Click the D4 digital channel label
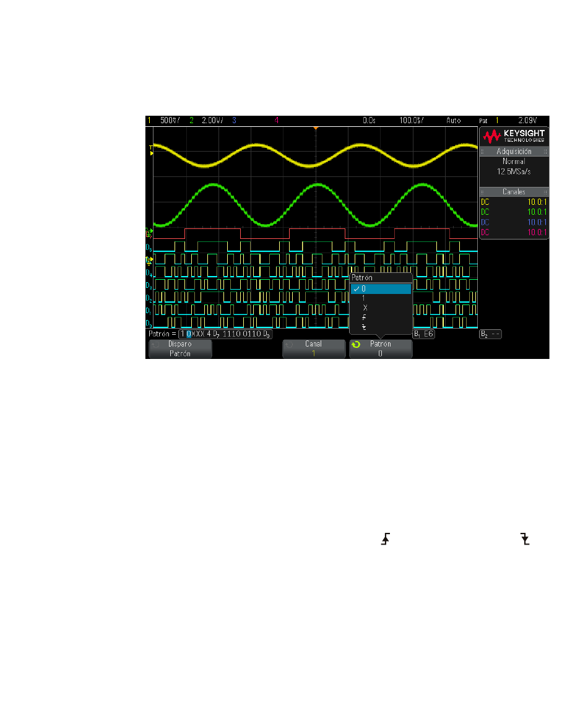The width and height of the screenshot is (588, 721). 149,273
